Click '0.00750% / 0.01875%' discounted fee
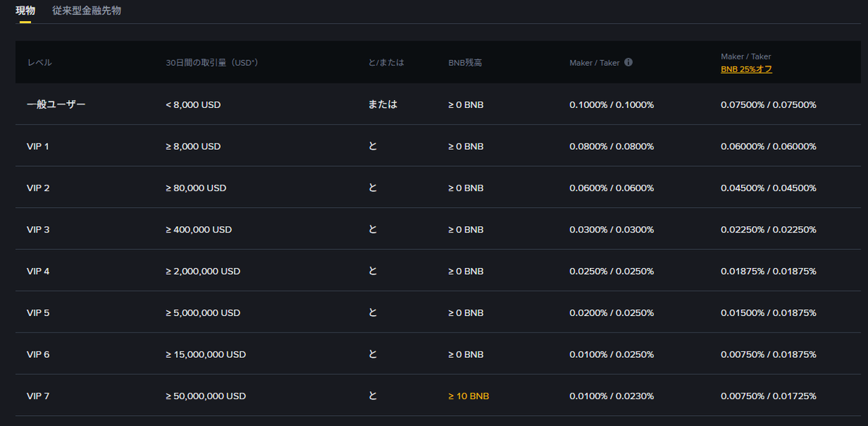 click(768, 354)
